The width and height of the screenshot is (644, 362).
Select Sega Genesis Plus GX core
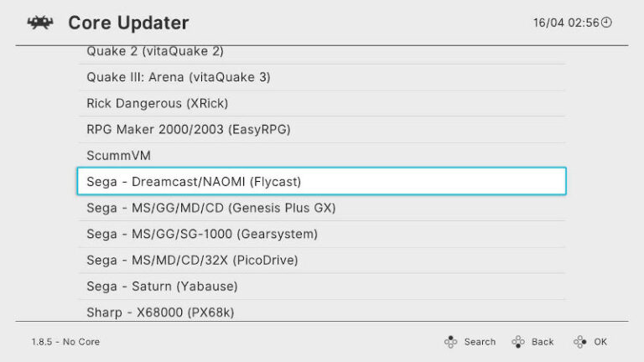point(210,207)
